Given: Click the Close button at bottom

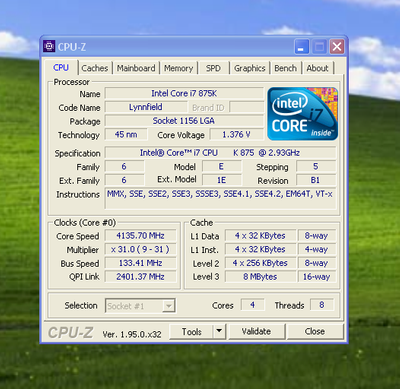Looking at the screenshot, I should [315, 332].
